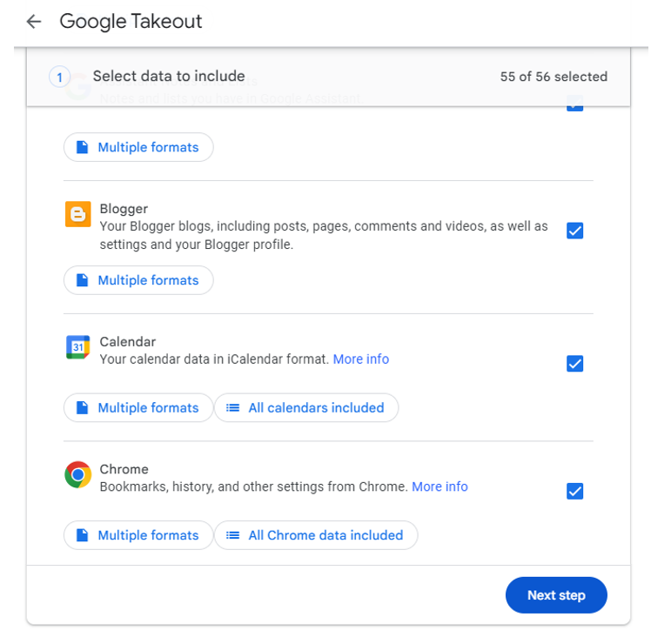The image size is (651, 644).
Task: Open Multiple formats for Assistant Notes and Lists
Action: pos(138,147)
